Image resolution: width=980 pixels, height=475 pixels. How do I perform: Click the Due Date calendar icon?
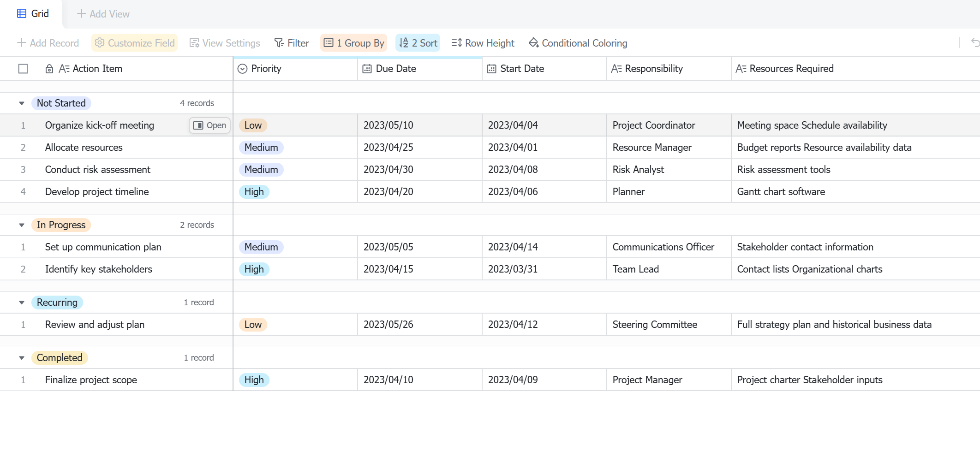367,69
